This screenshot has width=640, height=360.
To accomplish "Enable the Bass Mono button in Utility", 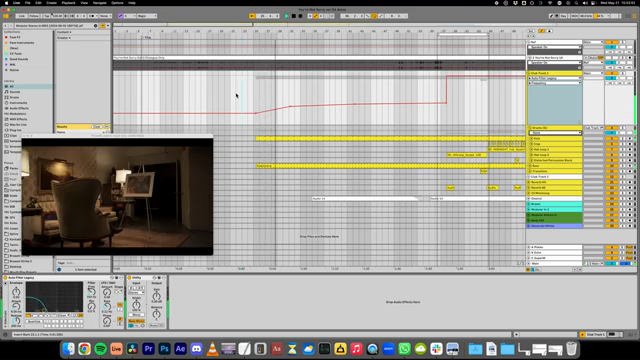I will [136, 321].
